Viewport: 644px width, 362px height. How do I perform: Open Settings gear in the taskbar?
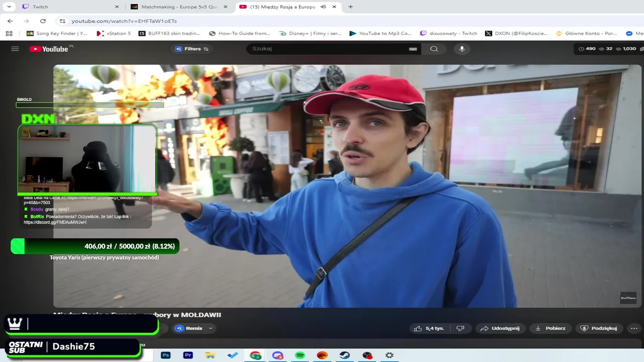click(389, 355)
